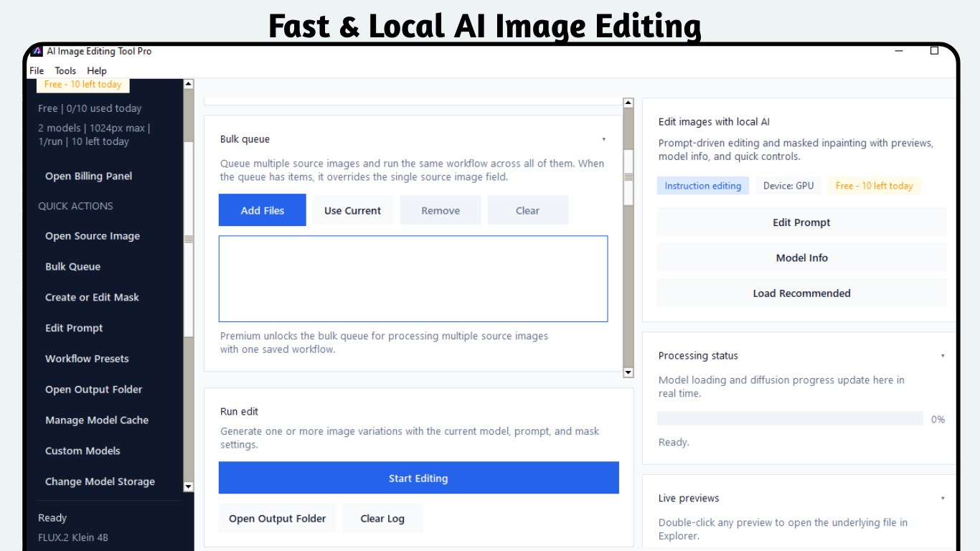Click center panel scrollbar down arrow

628,372
